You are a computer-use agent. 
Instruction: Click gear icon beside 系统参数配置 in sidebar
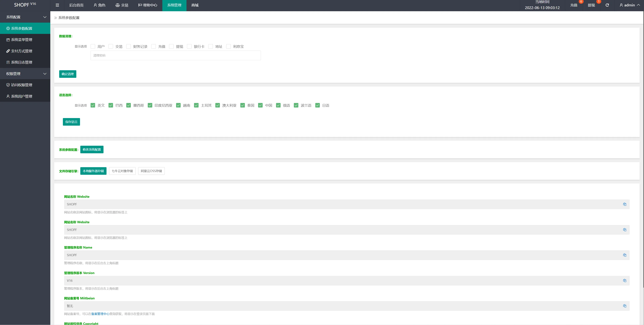coord(8,29)
